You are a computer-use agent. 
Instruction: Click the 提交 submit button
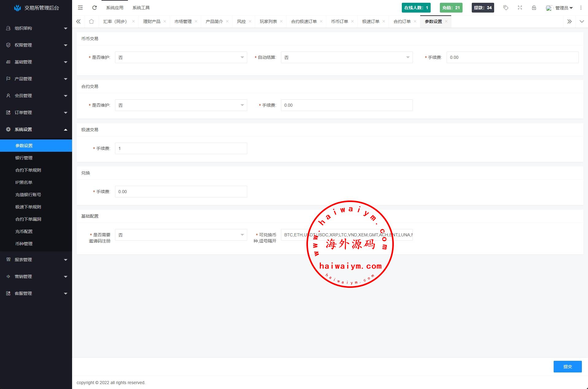[x=567, y=366]
